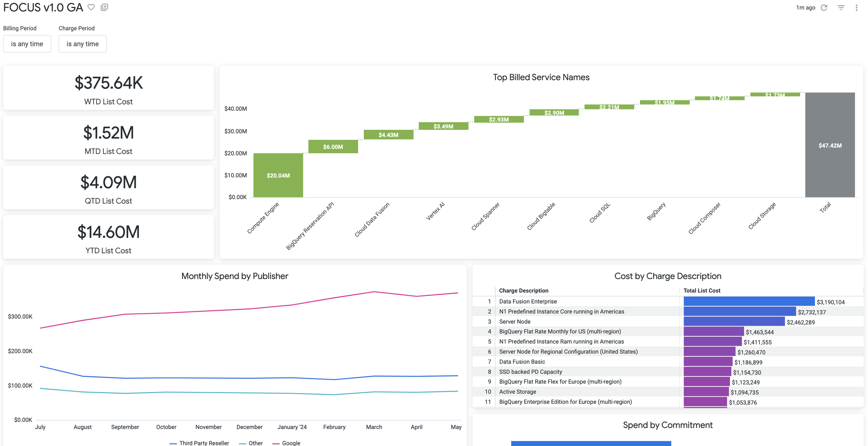Reload dashboard data with refresh icon
This screenshot has width=868, height=446.
click(x=824, y=7)
